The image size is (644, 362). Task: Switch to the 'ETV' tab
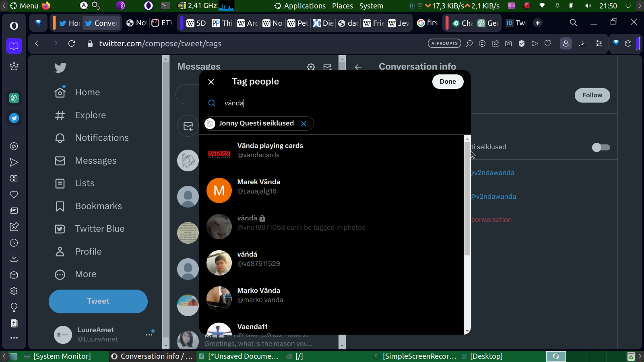pyautogui.click(x=162, y=23)
